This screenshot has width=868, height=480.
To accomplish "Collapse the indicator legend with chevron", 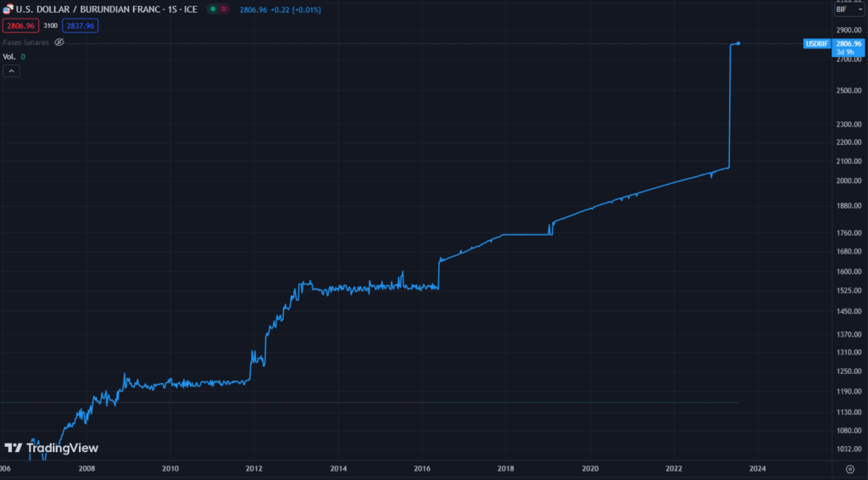I will tap(11, 71).
